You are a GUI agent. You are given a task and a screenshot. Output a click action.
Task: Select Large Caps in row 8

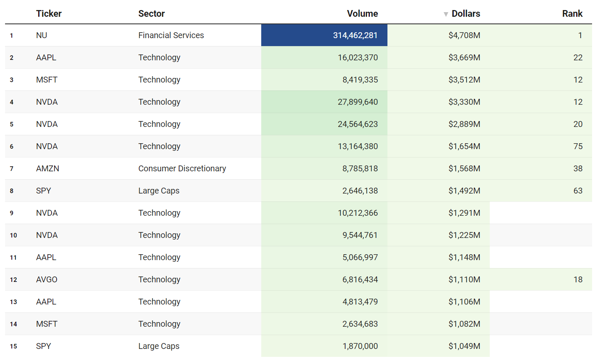pyautogui.click(x=159, y=191)
